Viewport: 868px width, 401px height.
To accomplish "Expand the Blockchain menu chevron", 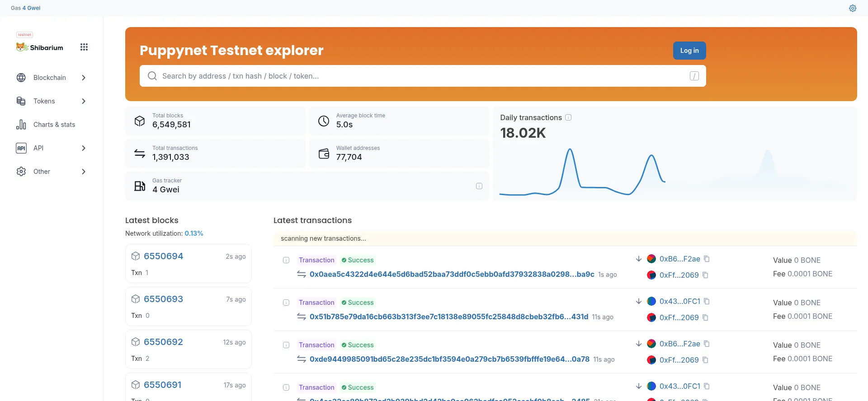I will tap(84, 78).
